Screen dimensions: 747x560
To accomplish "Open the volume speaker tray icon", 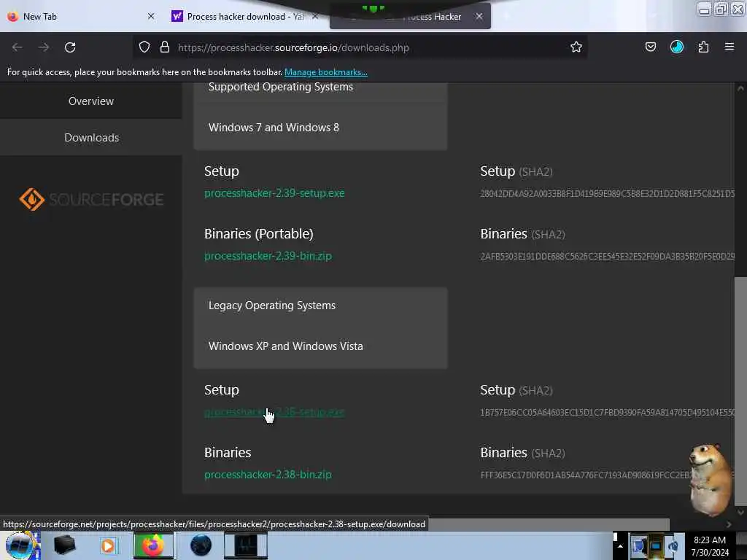I will (673, 545).
